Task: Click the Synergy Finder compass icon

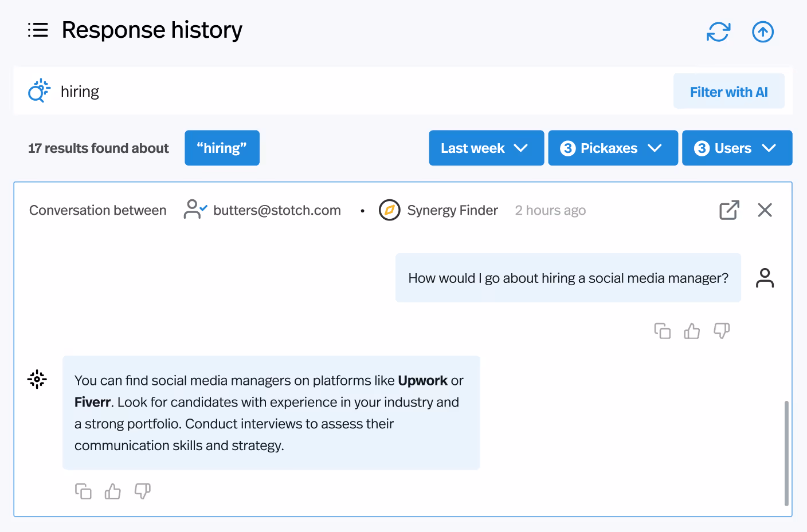Action: click(389, 210)
